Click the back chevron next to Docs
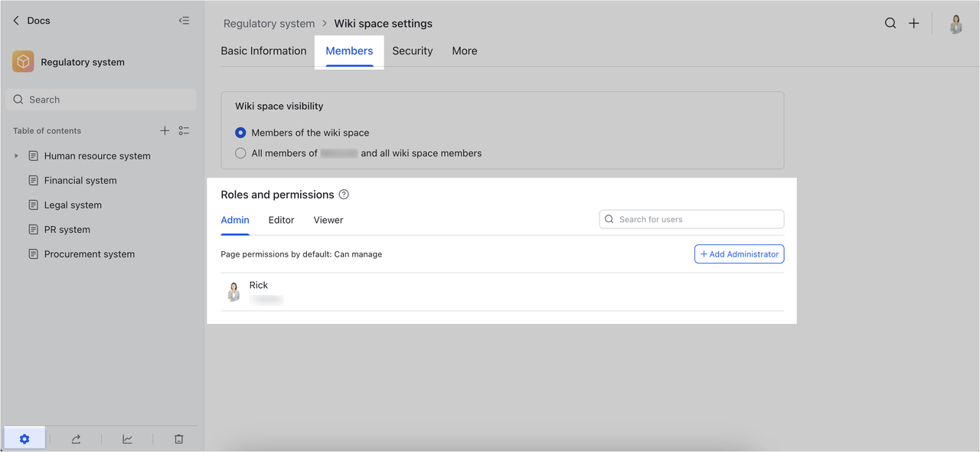The height and width of the screenshot is (452, 980). tap(15, 20)
